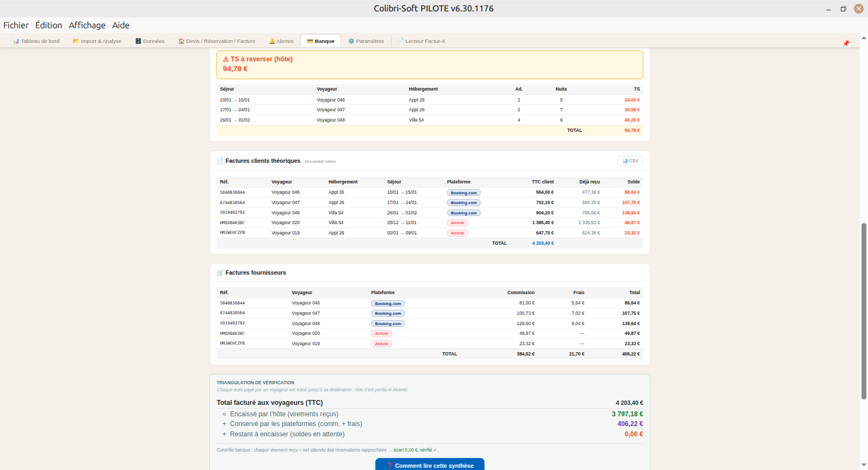The width and height of the screenshot is (868, 470).
Task: Open the Affichage menu
Action: pos(87,25)
